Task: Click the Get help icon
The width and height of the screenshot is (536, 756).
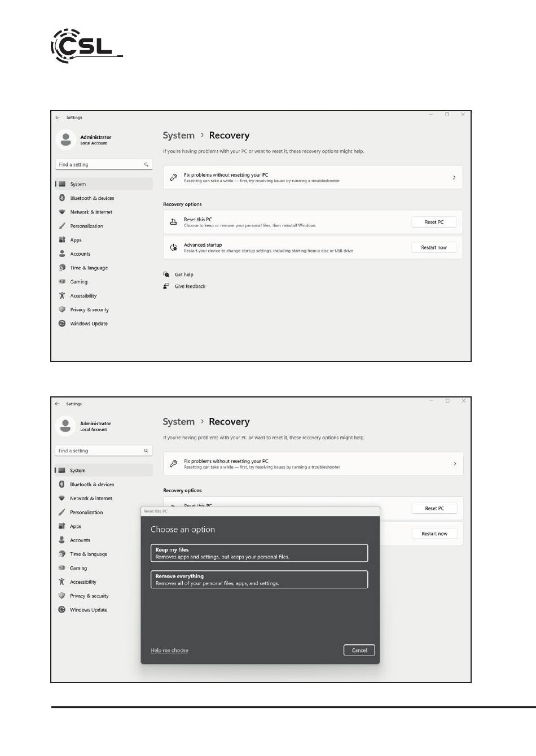Action: [x=166, y=274]
